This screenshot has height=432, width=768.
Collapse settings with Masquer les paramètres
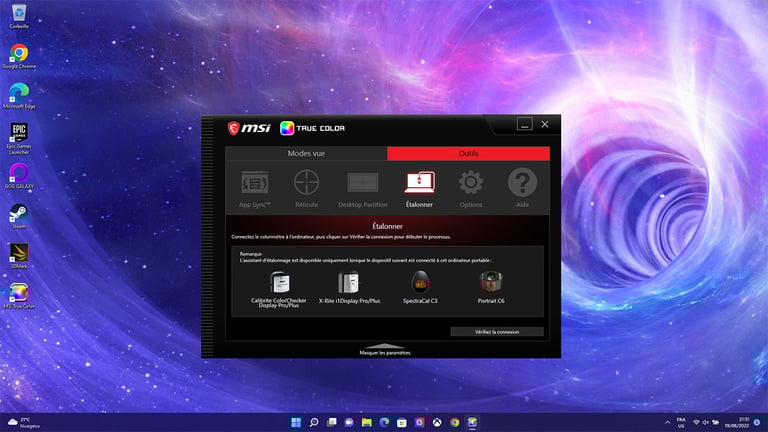click(x=385, y=349)
